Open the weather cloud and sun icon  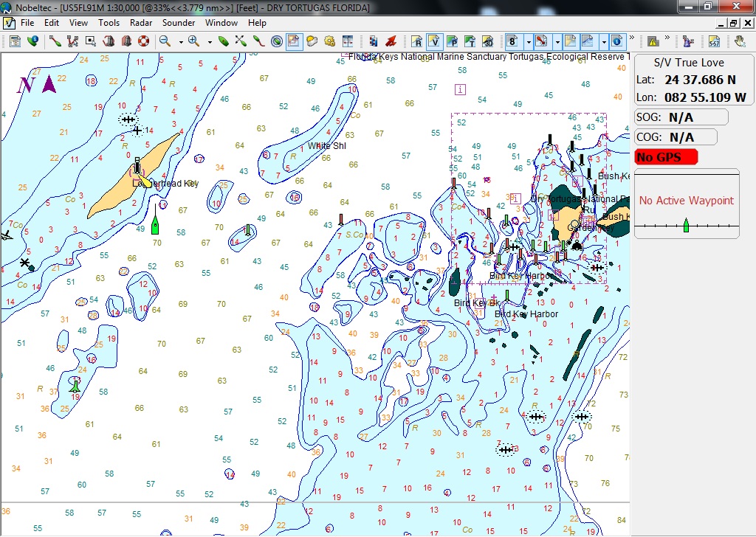(312, 41)
